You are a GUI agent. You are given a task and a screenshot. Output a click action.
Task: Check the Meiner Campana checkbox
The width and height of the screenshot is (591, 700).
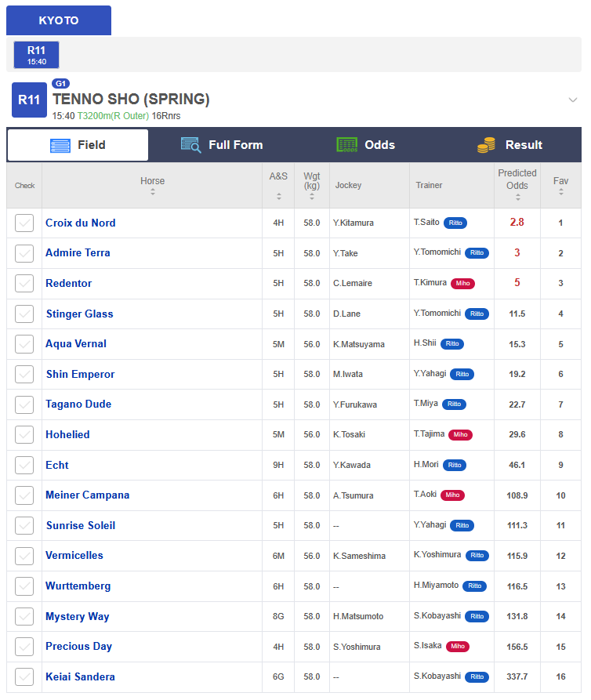[24, 495]
